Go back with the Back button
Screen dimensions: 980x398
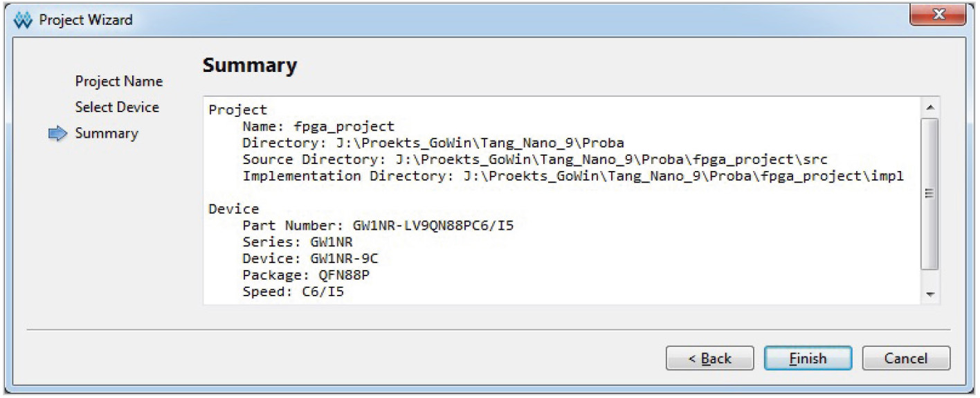point(709,359)
